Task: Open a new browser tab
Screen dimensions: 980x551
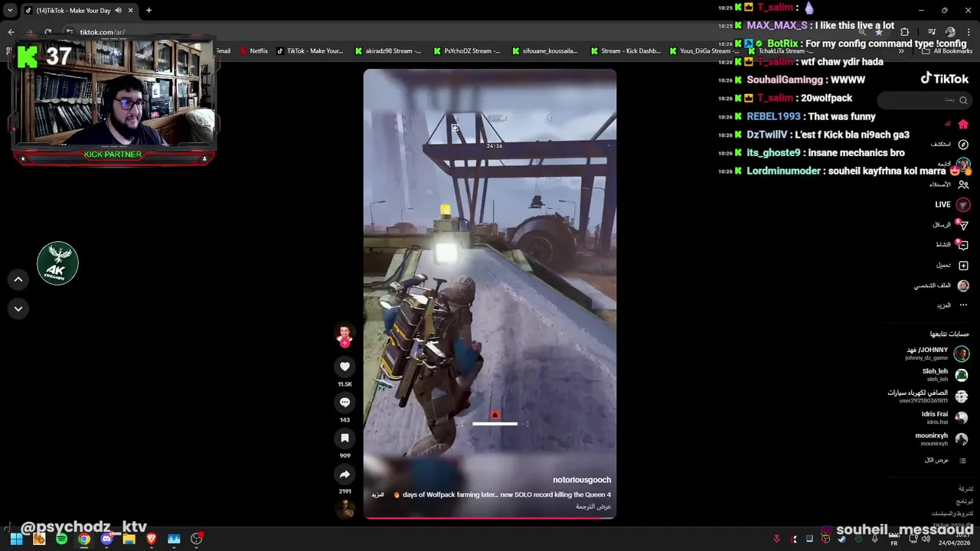Action: coord(149,11)
